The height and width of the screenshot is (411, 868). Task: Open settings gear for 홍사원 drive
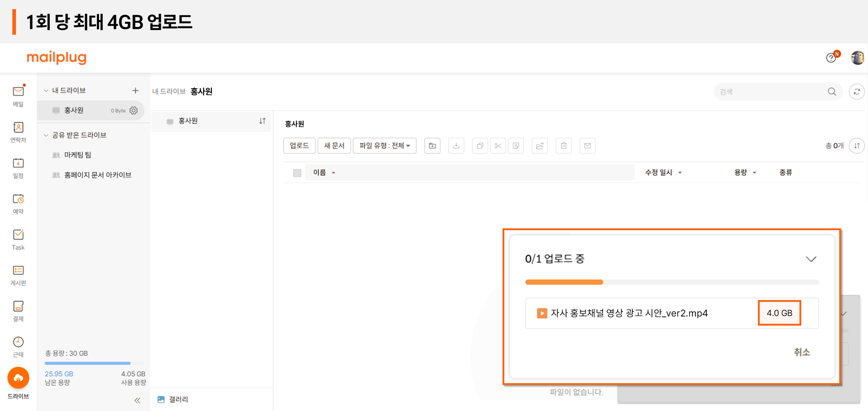click(133, 110)
